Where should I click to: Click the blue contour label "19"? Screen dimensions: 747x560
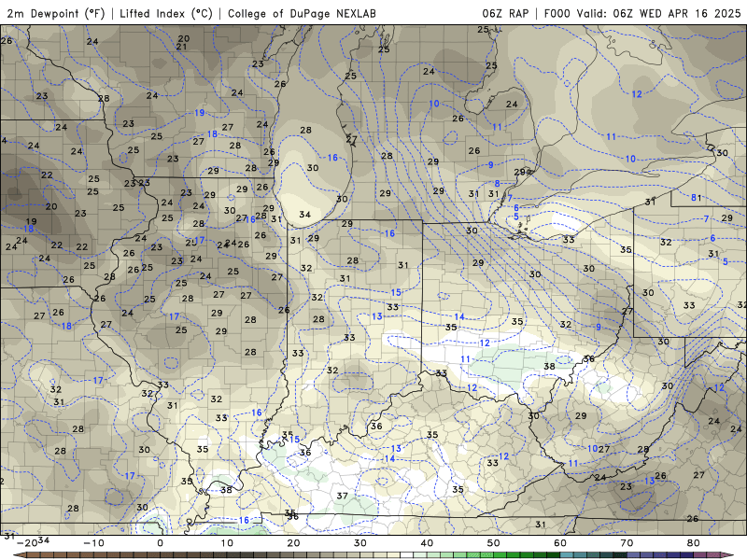coord(199,113)
